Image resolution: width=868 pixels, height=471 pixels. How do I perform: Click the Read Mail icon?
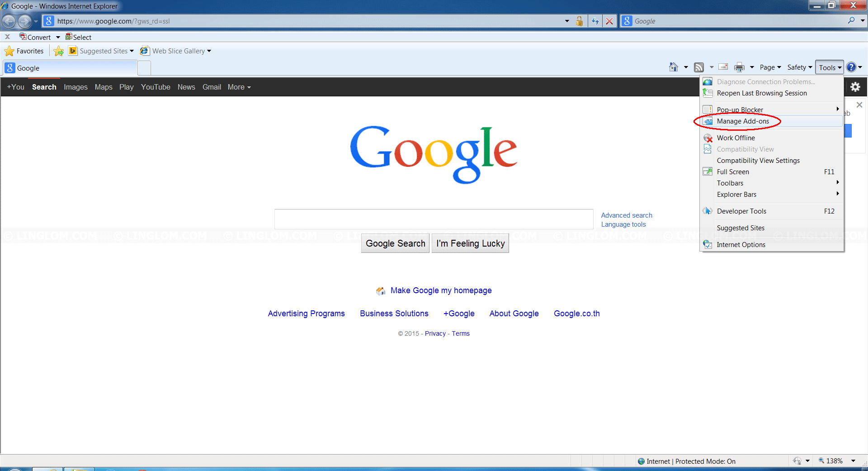(x=723, y=67)
